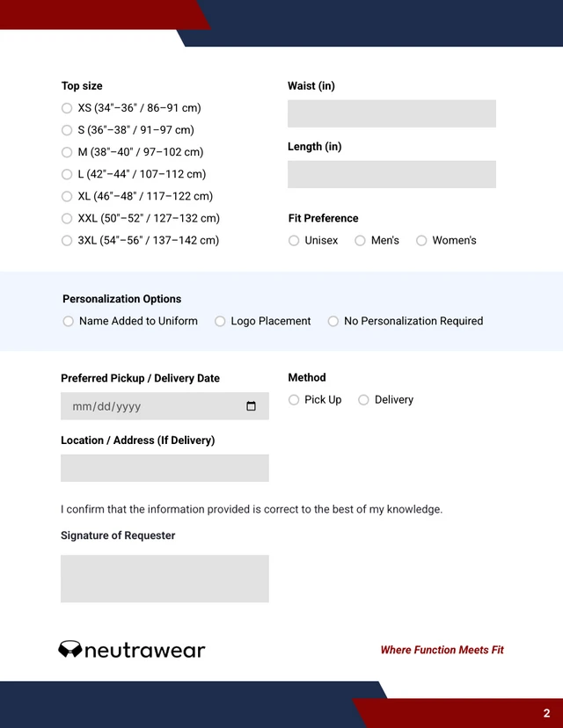
Task: Select Pick Up as the method
Action: tap(293, 400)
